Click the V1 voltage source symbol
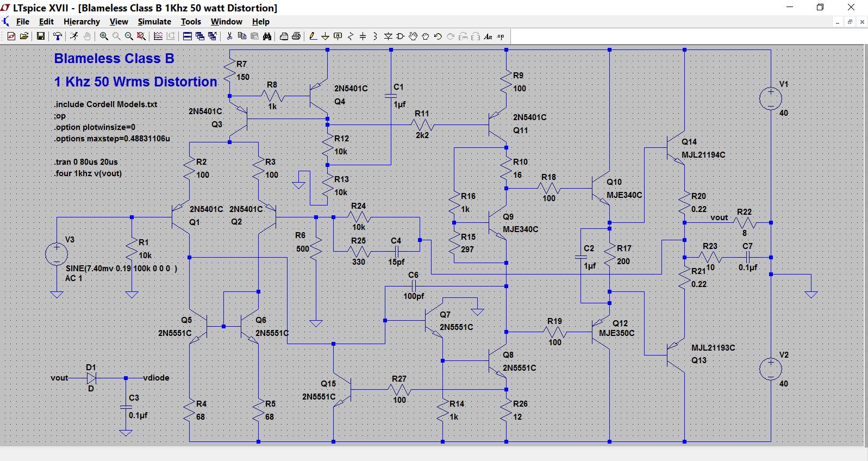This screenshot has height=461, width=868. tap(771, 99)
